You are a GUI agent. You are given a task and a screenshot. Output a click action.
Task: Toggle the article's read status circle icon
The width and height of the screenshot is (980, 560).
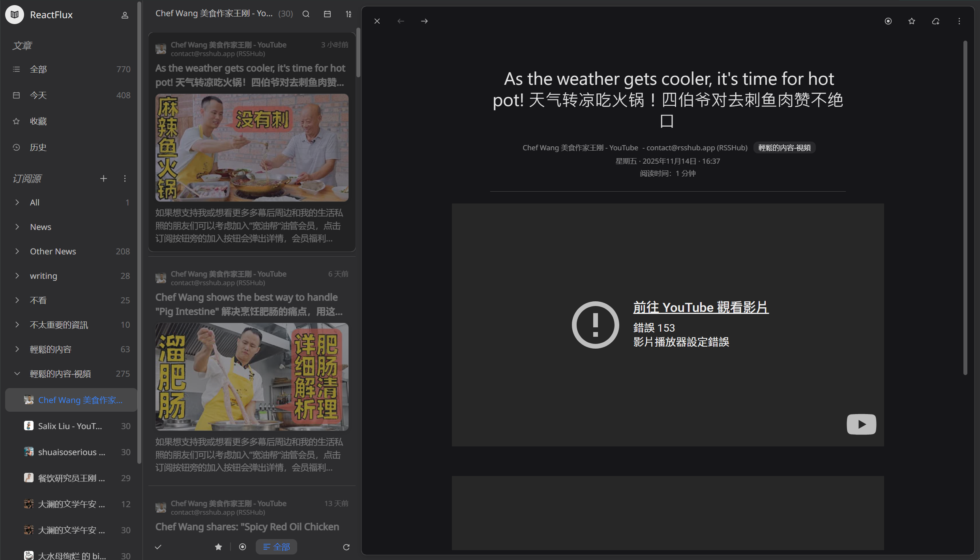888,21
